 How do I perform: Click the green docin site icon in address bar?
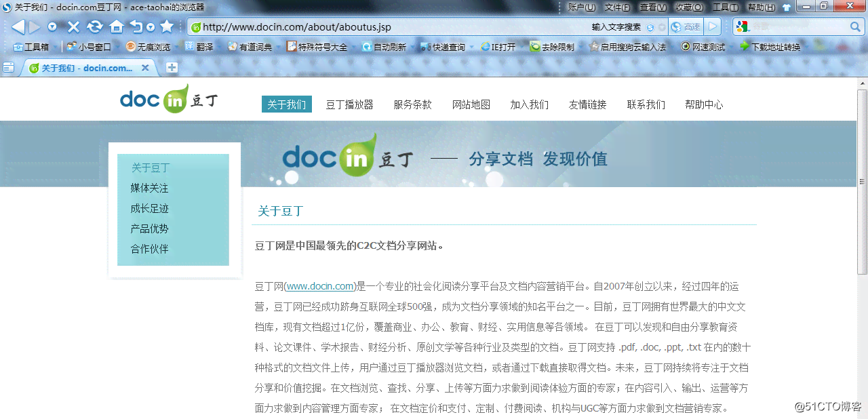click(x=196, y=28)
